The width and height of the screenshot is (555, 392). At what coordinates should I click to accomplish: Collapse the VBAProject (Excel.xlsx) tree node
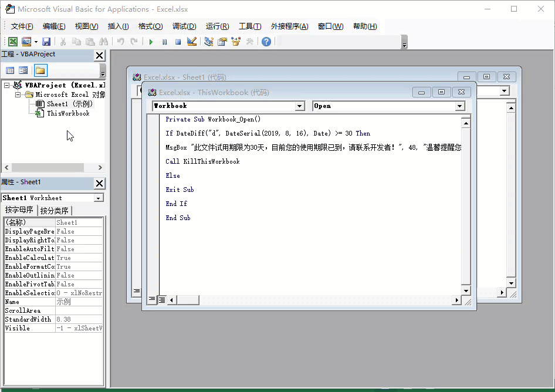(6, 85)
